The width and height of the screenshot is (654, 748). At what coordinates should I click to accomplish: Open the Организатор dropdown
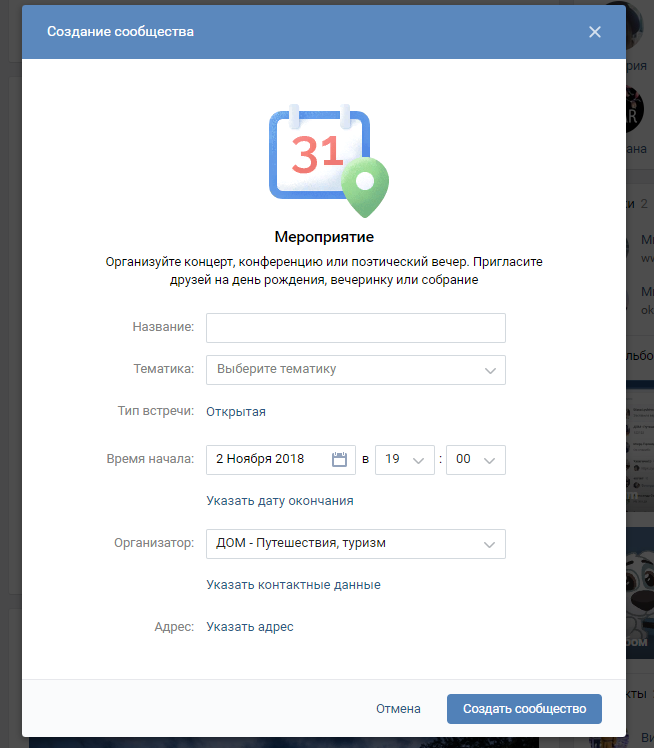tap(355, 544)
